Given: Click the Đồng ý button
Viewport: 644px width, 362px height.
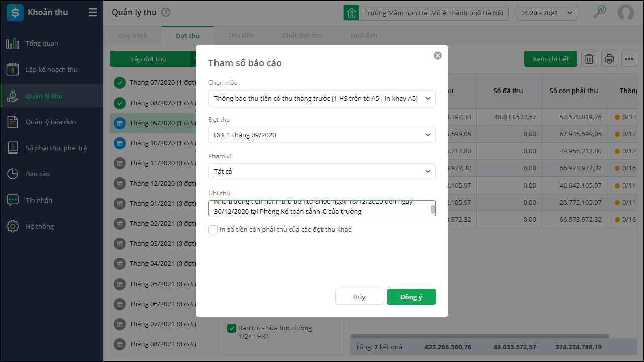Looking at the screenshot, I should 411,297.
